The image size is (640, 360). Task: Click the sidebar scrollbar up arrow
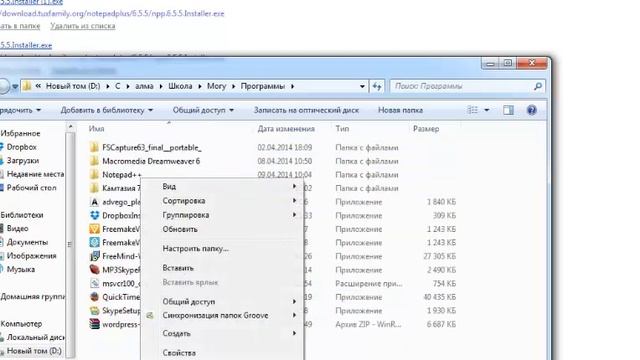pyautogui.click(x=70, y=128)
